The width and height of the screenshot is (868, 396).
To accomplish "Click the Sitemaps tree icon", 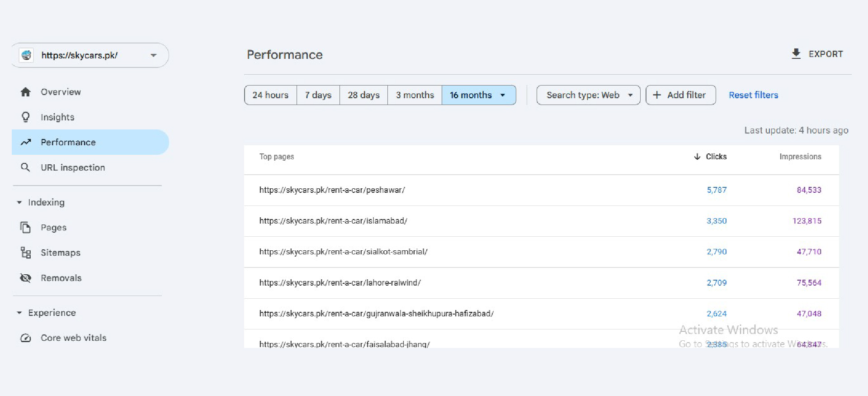I will pyautogui.click(x=26, y=253).
